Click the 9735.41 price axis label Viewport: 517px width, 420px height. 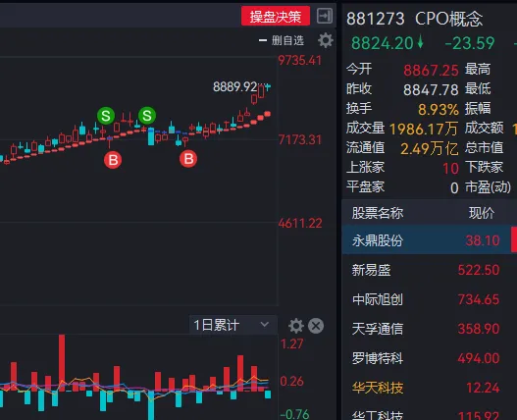coord(300,61)
